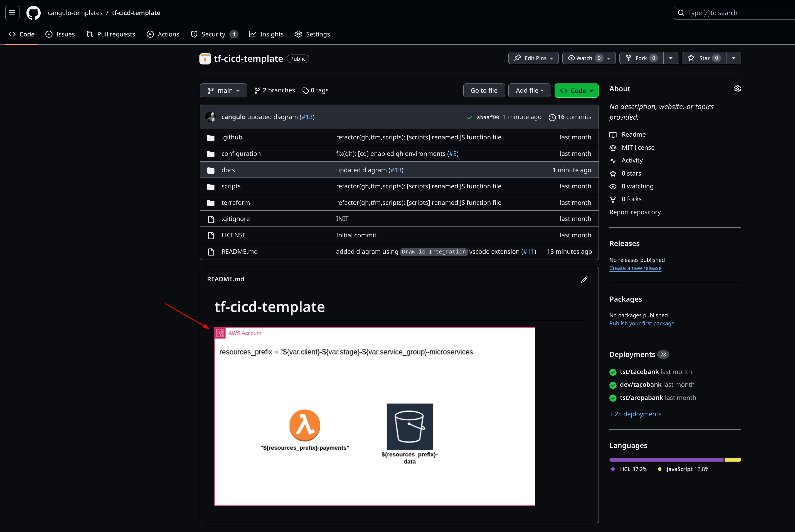Click the green commit status checkmark
Screen dimensions: 795x532
[469, 117]
